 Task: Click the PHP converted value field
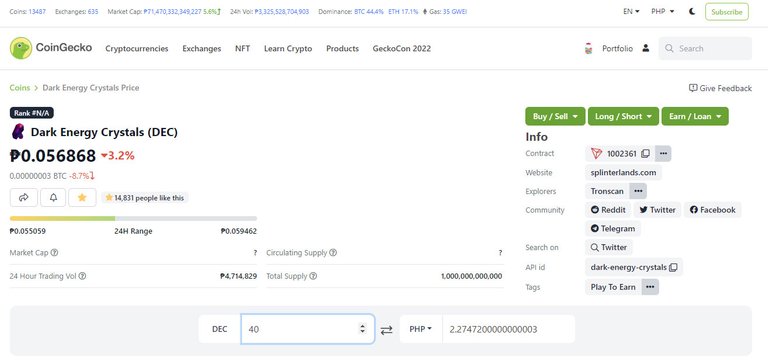508,329
